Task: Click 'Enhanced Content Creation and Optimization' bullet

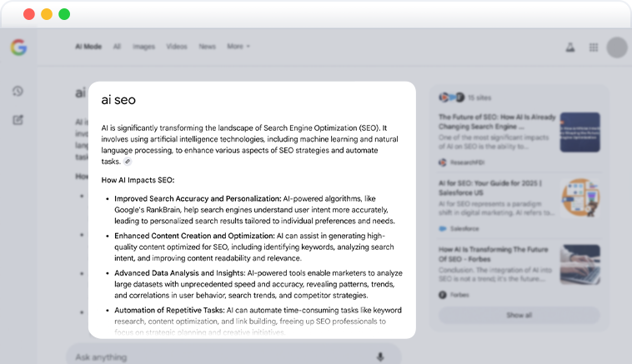Action: [x=194, y=236]
